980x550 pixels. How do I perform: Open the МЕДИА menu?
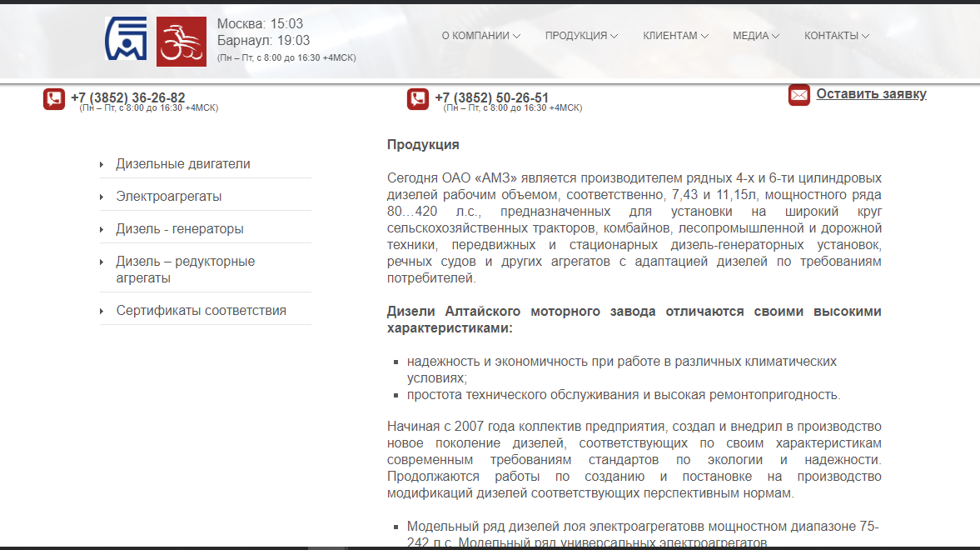[756, 36]
